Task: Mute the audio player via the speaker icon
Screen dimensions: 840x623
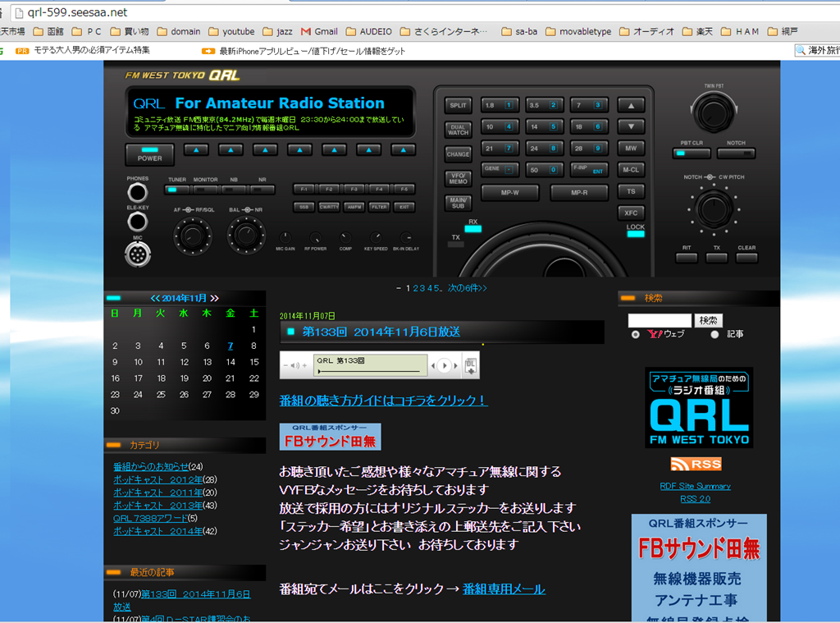Action: pos(294,365)
